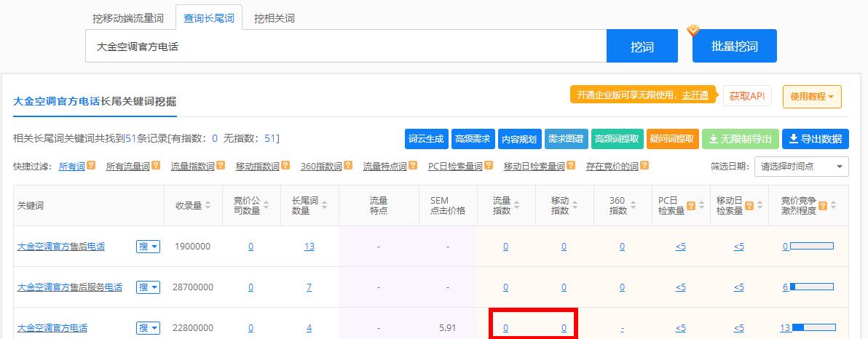Open 内容规划 feature
The height and width of the screenshot is (339, 868).
coord(519,139)
